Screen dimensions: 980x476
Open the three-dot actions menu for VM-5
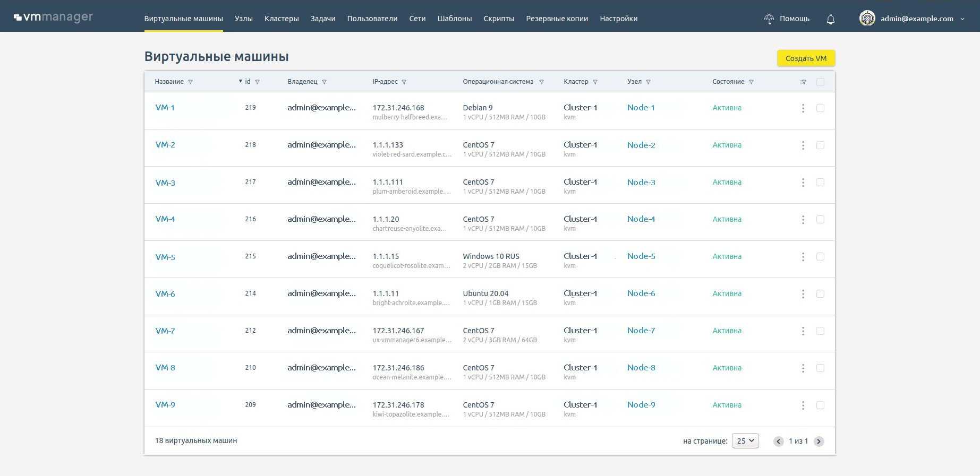pos(803,257)
